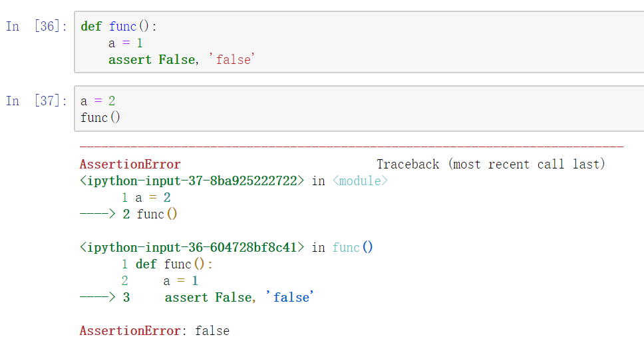Click the arrow pointing to line 2 func()
644x349 pixels.
tap(97, 214)
